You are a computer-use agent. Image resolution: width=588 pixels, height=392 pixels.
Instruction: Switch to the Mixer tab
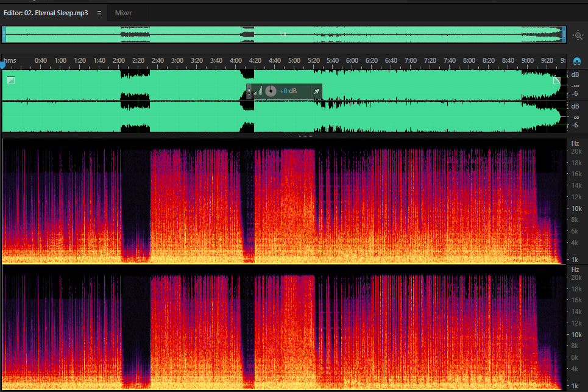pos(123,13)
